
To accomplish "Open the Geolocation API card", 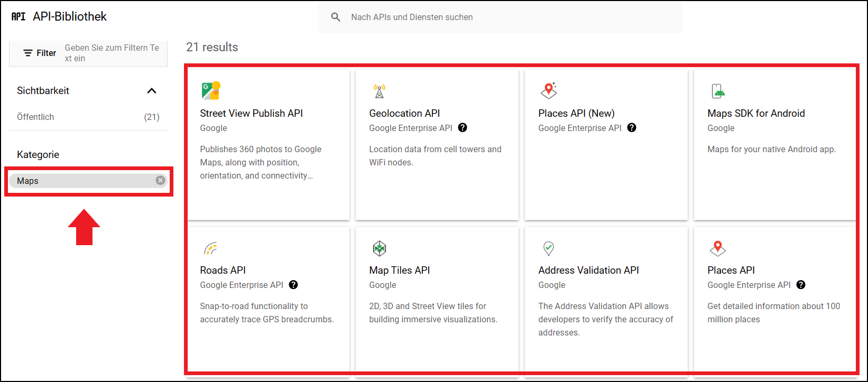I will [437, 145].
